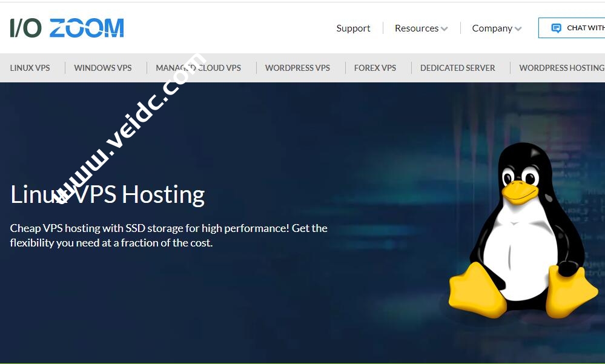Click the Tux penguin image
Viewport: 605px width, 364px height.
pyautogui.click(x=523, y=231)
